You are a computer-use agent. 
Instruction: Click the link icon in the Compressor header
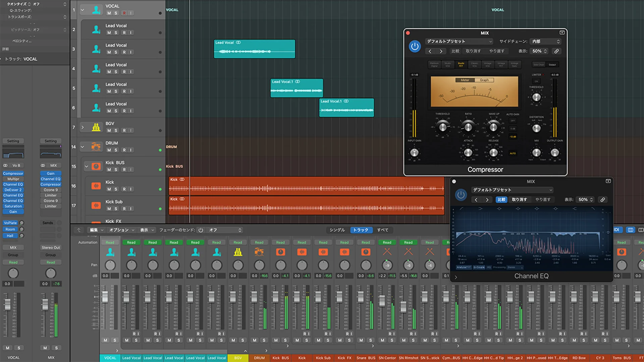point(556,51)
